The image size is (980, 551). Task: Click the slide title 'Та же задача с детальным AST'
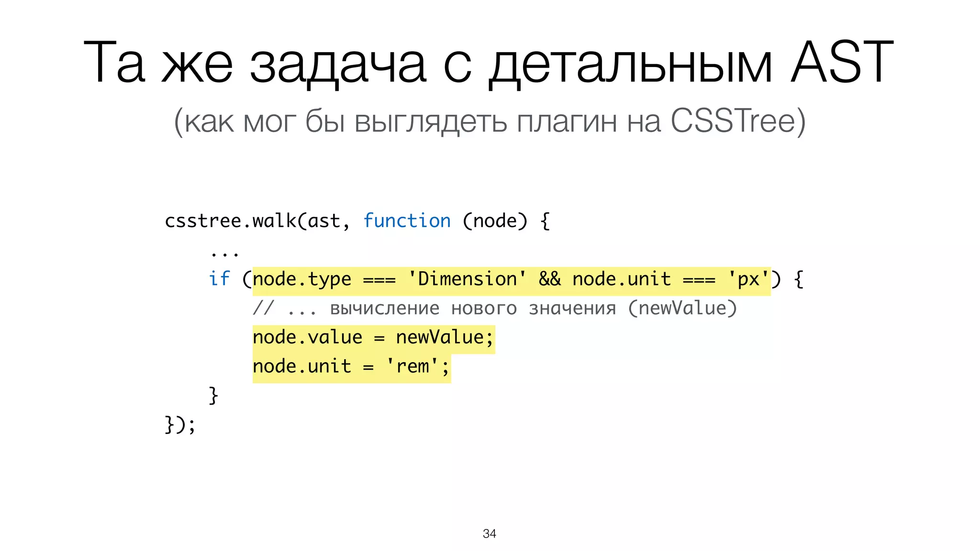(x=489, y=64)
